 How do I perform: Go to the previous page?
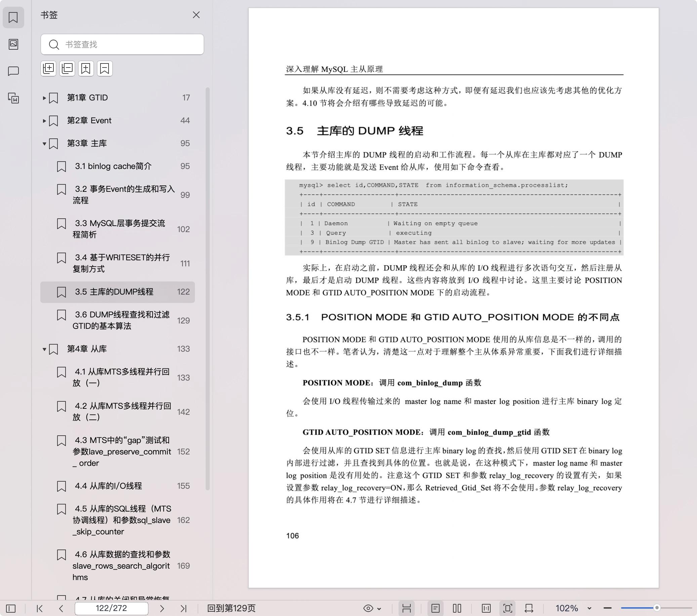(x=61, y=608)
